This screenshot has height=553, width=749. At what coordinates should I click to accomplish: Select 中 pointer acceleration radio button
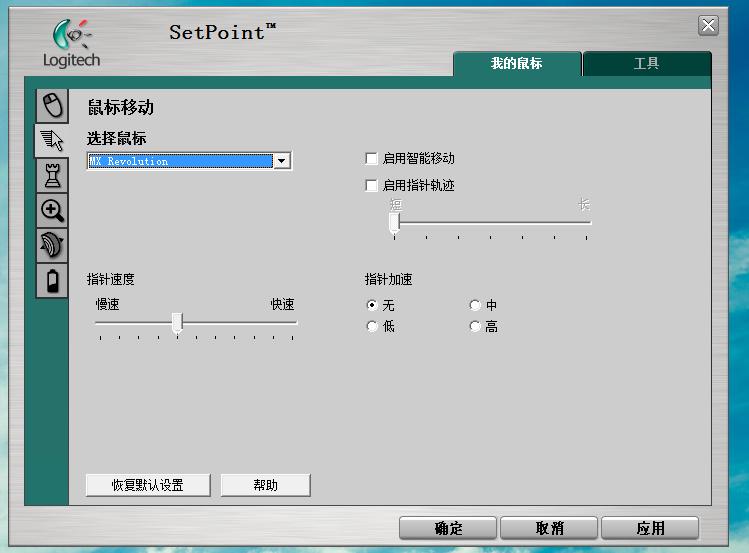click(x=475, y=305)
